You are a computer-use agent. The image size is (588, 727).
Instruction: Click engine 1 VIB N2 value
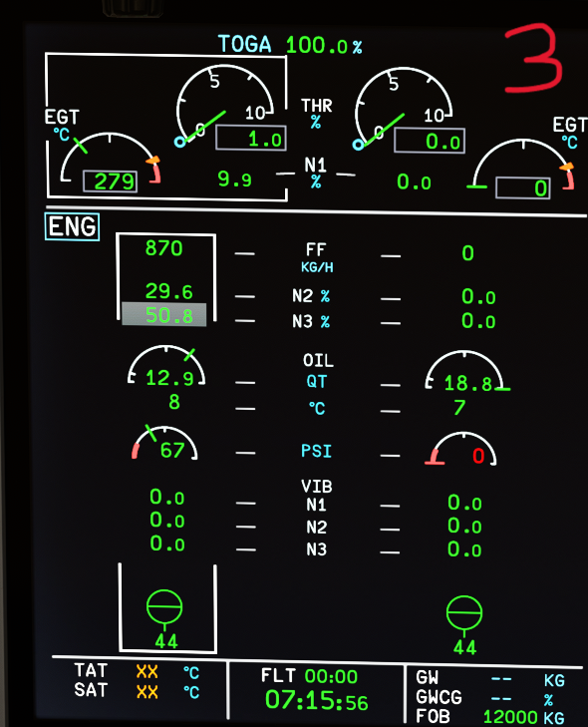pos(167,521)
